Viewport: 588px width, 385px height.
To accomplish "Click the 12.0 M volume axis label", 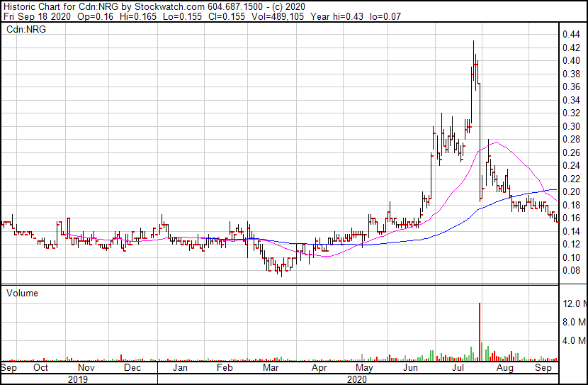I will tap(575, 303).
